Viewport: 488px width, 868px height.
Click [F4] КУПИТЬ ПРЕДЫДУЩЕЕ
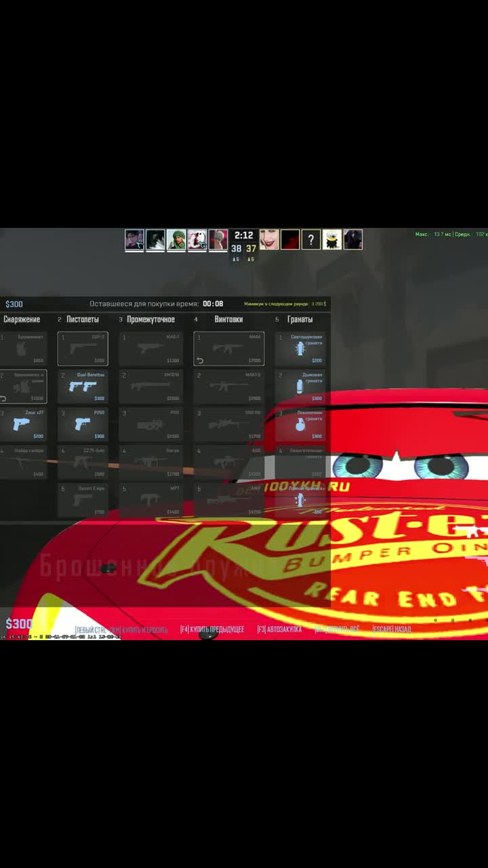212,630
